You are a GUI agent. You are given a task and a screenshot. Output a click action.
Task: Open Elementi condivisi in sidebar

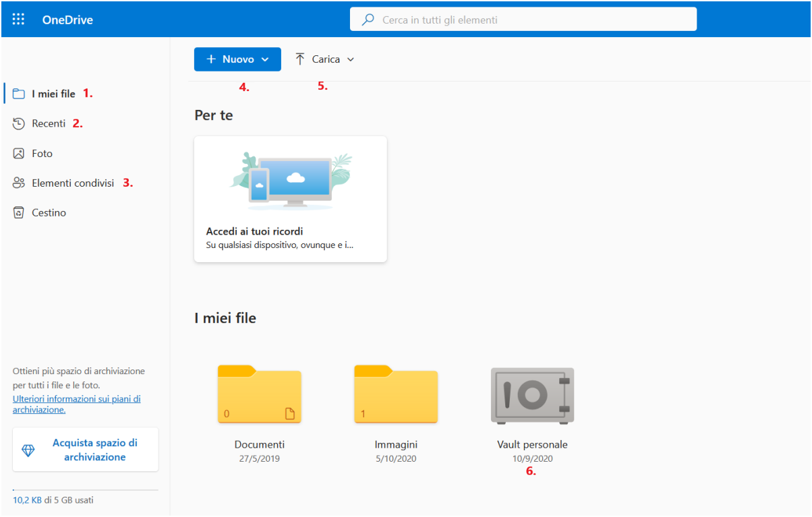(73, 183)
